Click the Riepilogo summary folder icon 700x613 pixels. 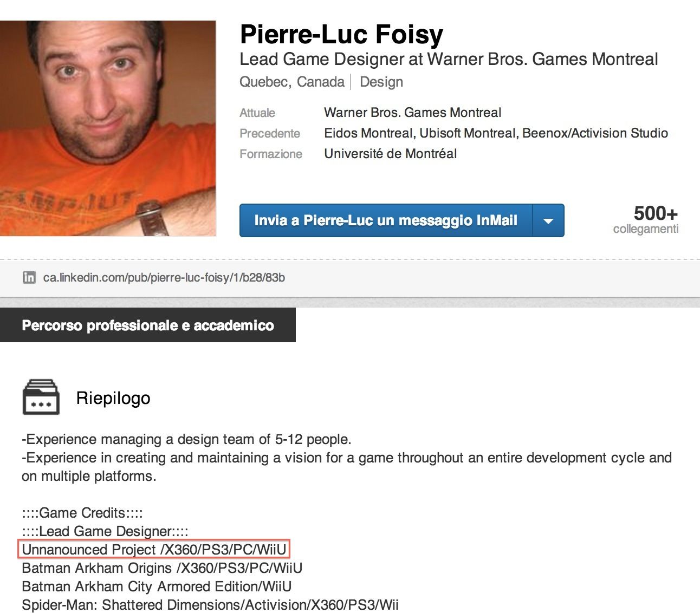[41, 397]
